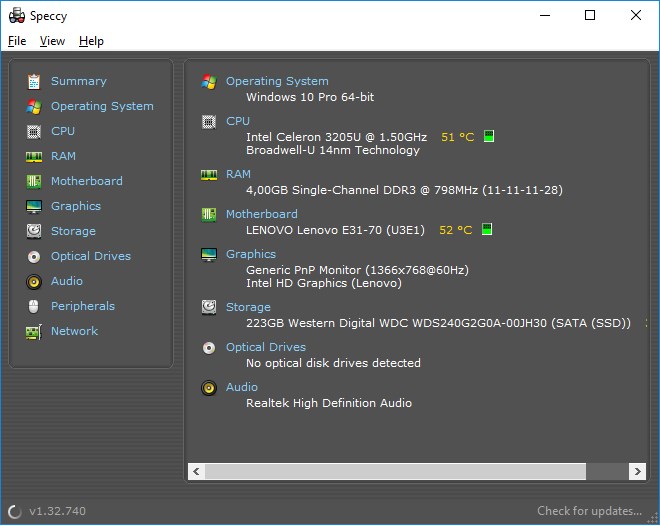Image resolution: width=660 pixels, height=526 pixels.
Task: Click CPU heading link in summary
Action: point(238,121)
